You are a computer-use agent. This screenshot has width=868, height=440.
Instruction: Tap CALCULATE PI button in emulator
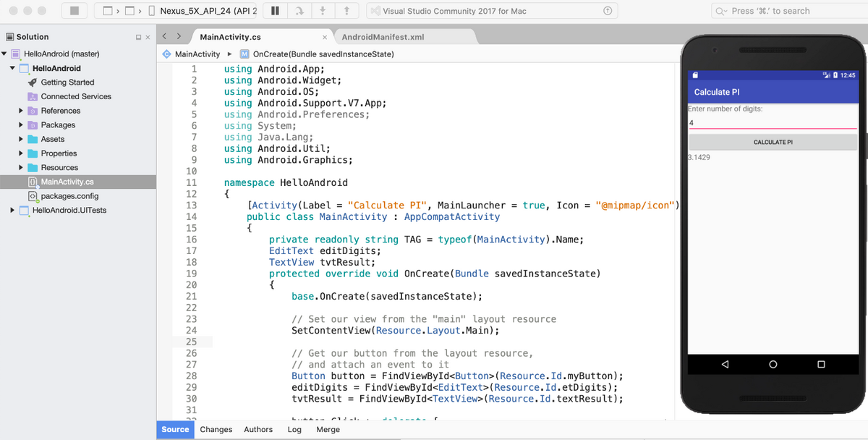click(x=773, y=143)
